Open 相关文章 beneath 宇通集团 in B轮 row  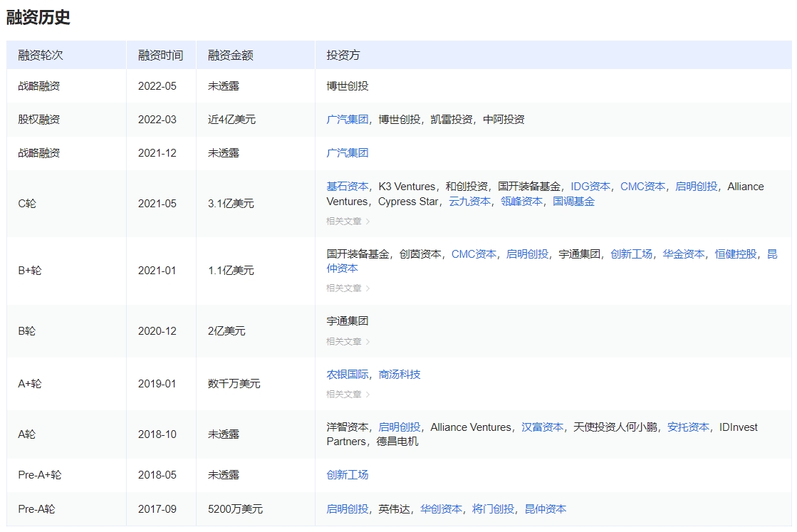tap(348, 342)
